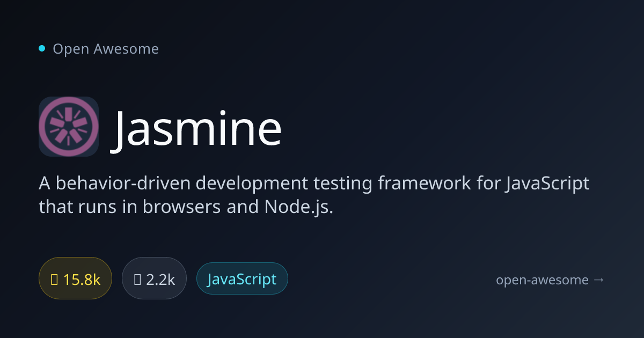The image size is (644, 338).
Task: Follow the open-awesome arrow link
Action: click(x=550, y=280)
